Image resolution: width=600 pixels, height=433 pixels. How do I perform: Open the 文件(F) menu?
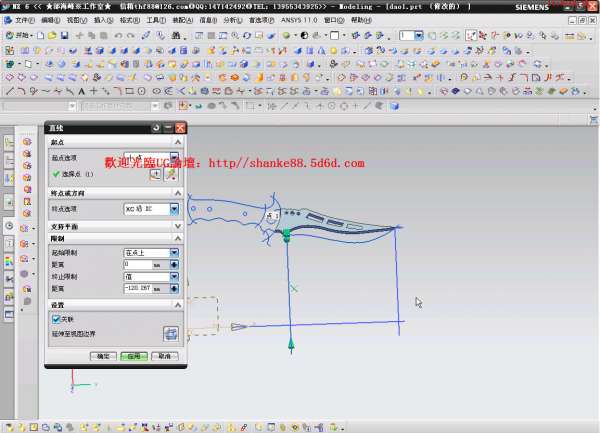[25, 19]
